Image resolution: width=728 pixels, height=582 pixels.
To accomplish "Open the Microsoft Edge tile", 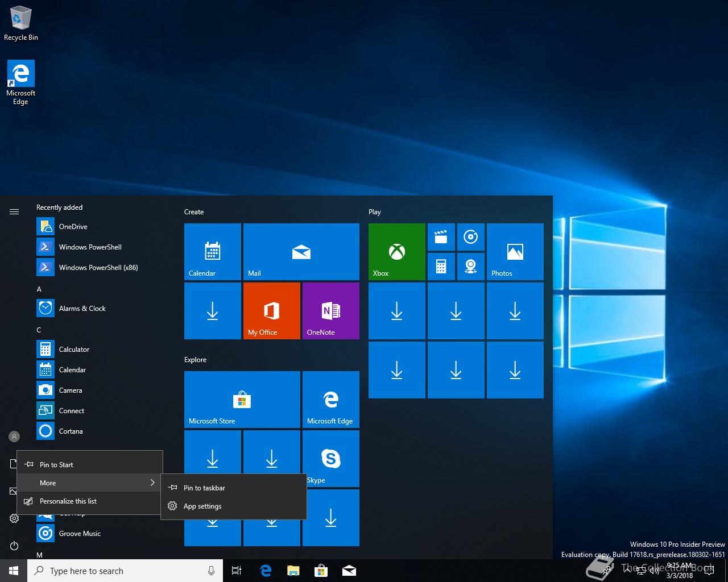I will (x=331, y=400).
